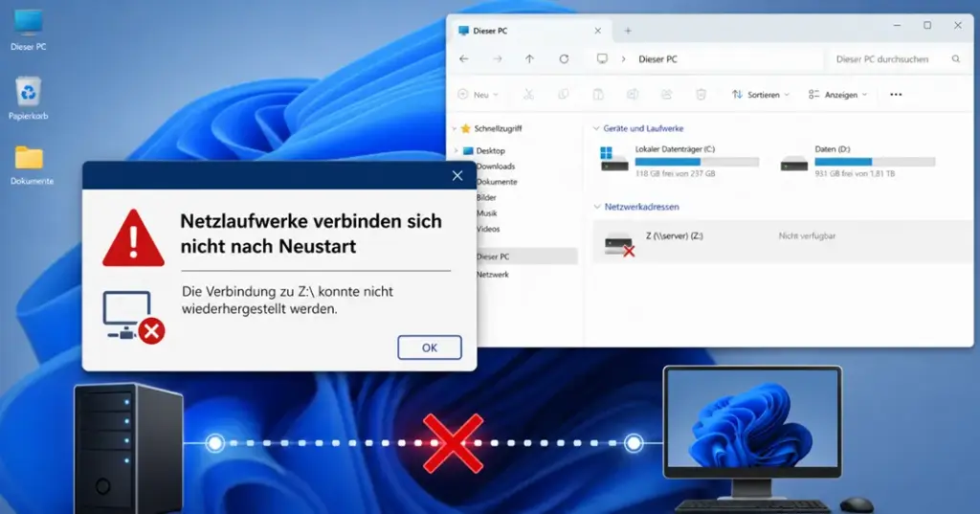This screenshot has height=514, width=980.
Task: Click the Cut scissors icon
Action: pos(528,95)
